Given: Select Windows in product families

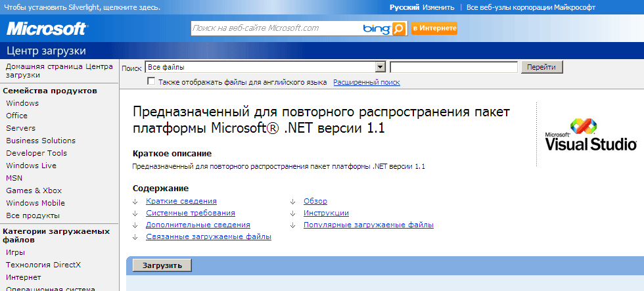Looking at the screenshot, I should click(22, 103).
